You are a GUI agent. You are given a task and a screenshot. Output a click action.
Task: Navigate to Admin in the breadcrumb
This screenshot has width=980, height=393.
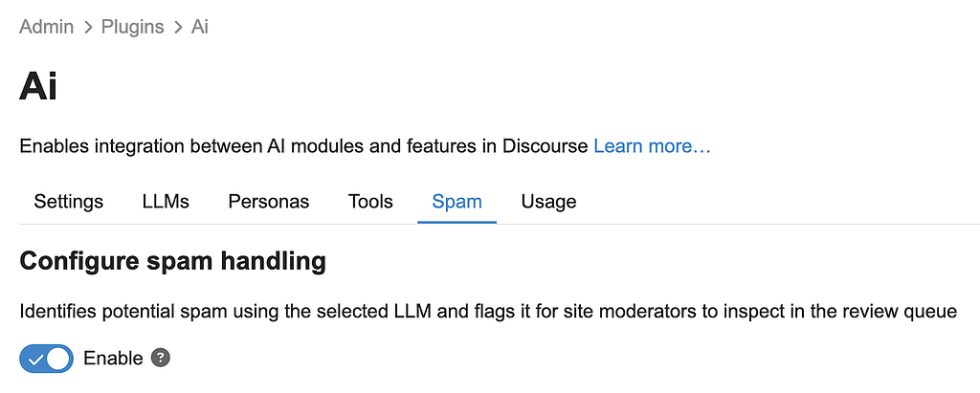(x=46, y=27)
